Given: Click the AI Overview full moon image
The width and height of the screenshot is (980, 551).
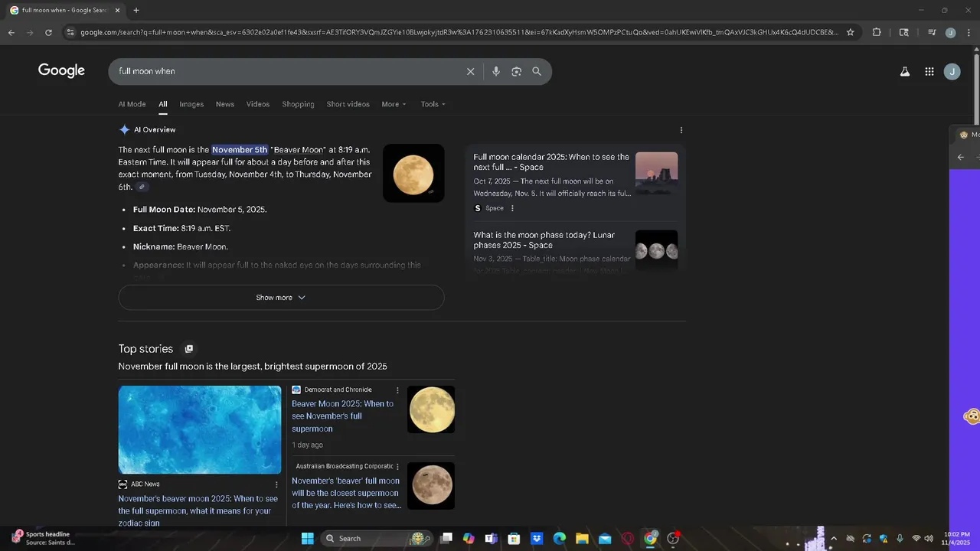Looking at the screenshot, I should click(413, 173).
